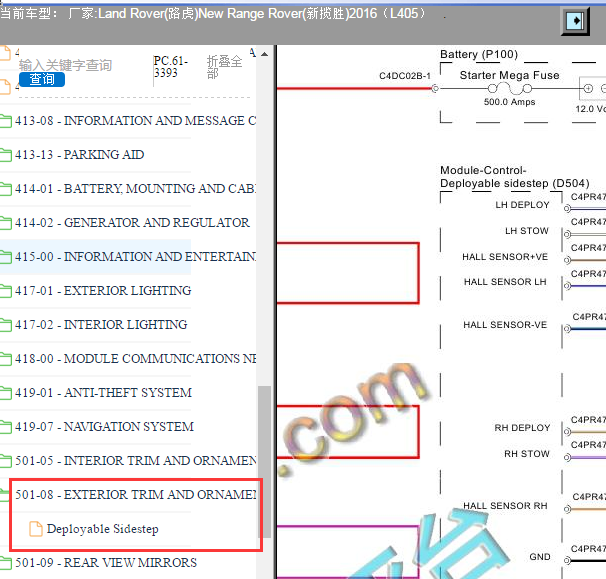
Task: Click RH STOW pin label
Action: pos(527,454)
